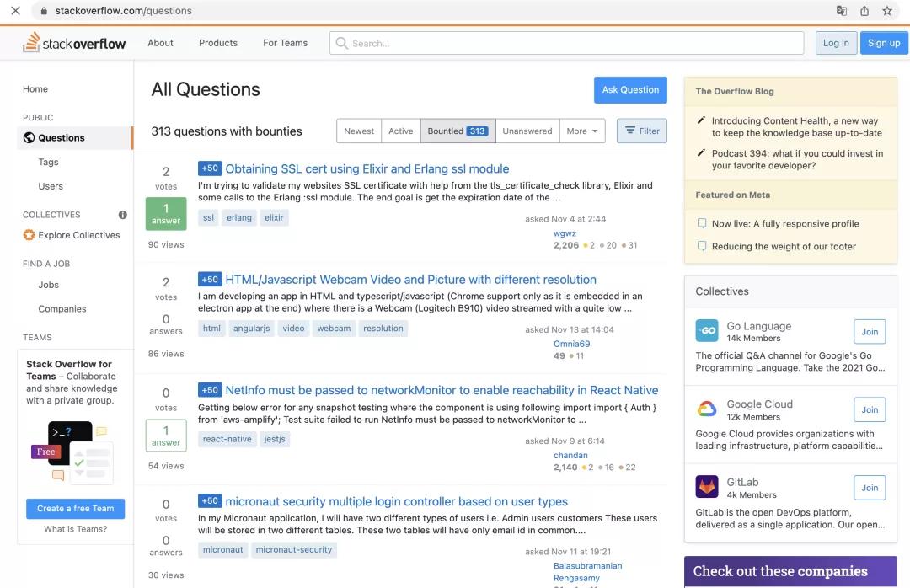910x588 pixels.
Task: Switch to the Newest questions tab
Action: pos(359,131)
